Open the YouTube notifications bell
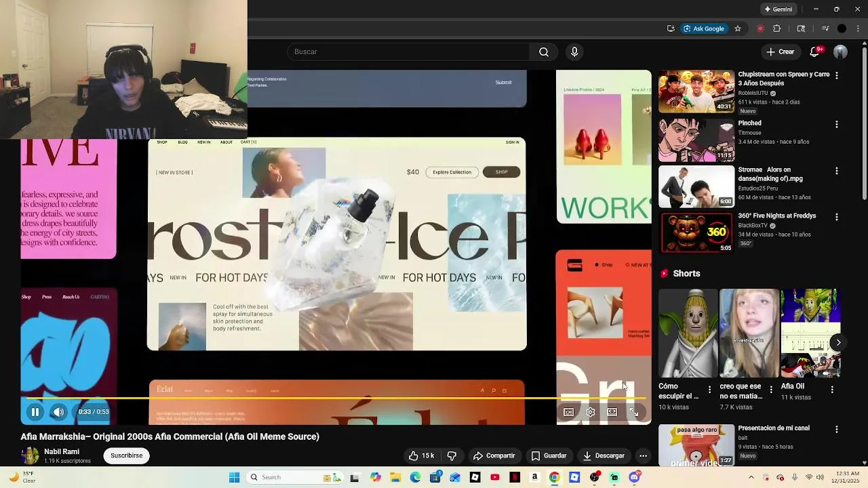Image resolution: width=868 pixels, height=488 pixels. [815, 52]
